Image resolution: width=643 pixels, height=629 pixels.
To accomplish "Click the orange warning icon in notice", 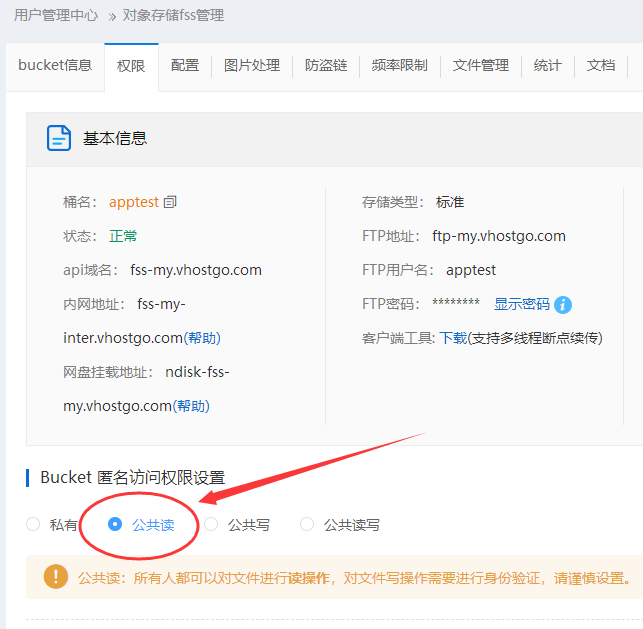I will pos(55,577).
